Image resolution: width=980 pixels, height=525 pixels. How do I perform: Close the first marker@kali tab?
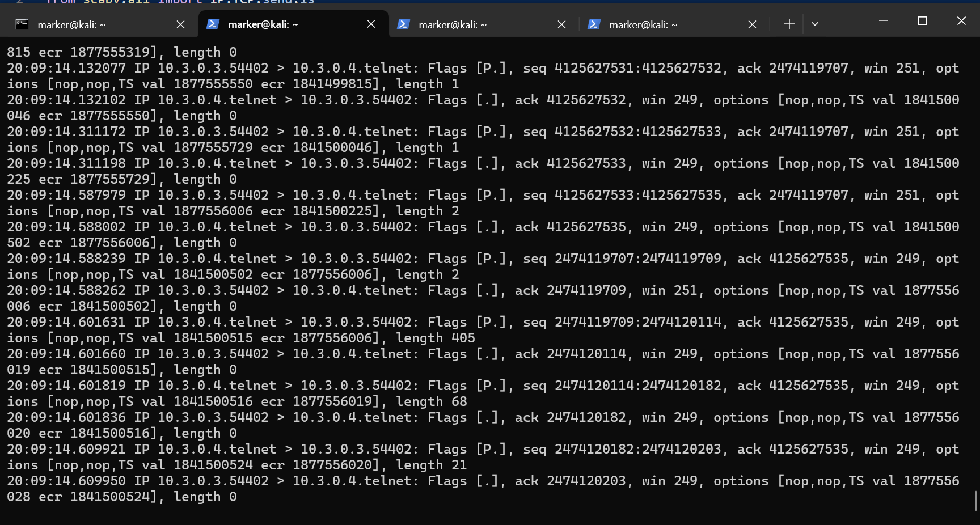click(180, 24)
